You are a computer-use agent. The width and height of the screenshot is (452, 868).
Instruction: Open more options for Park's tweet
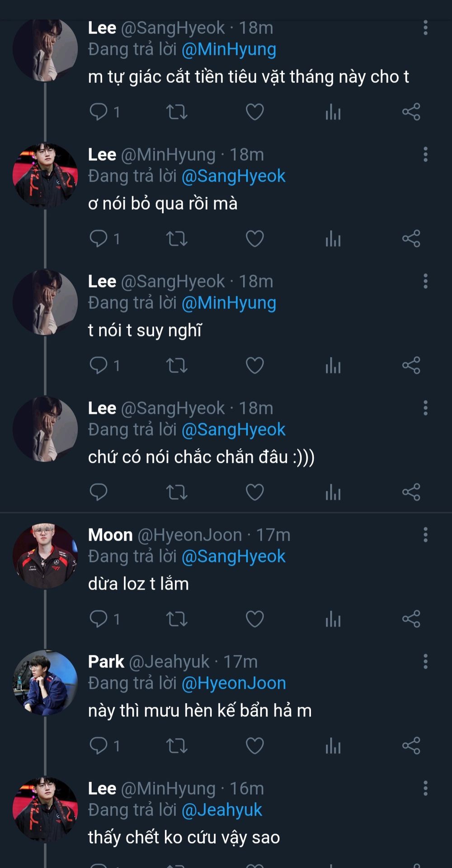pyautogui.click(x=425, y=662)
